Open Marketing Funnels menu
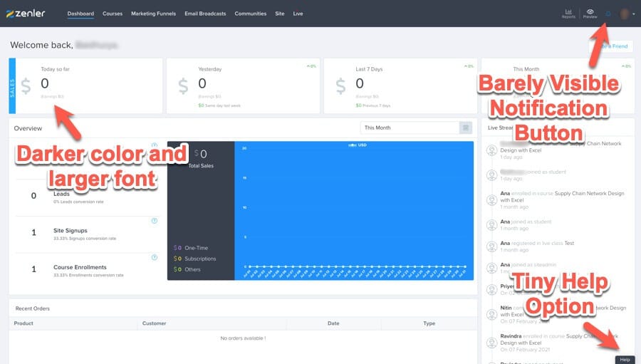The height and width of the screenshot is (364, 641). pos(153,14)
